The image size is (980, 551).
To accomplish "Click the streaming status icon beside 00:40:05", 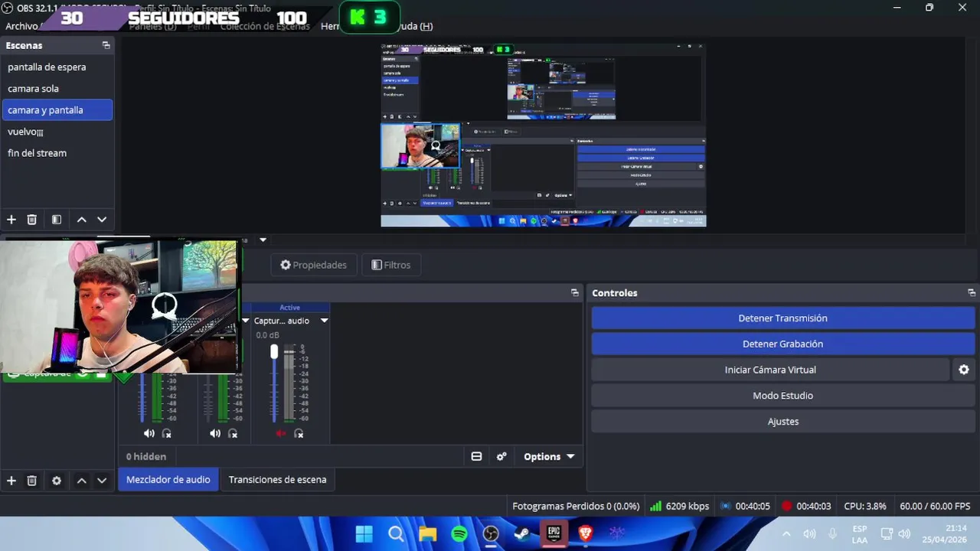I will (x=725, y=506).
